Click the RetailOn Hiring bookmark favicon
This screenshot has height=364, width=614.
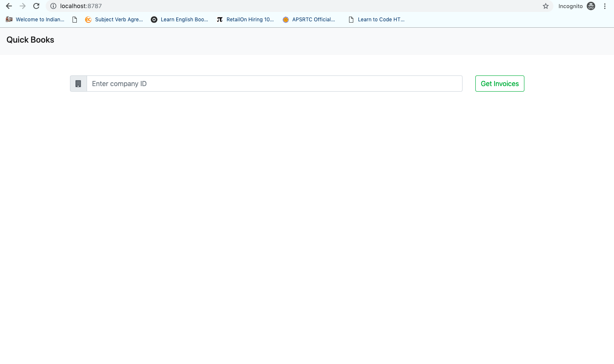coord(220,19)
